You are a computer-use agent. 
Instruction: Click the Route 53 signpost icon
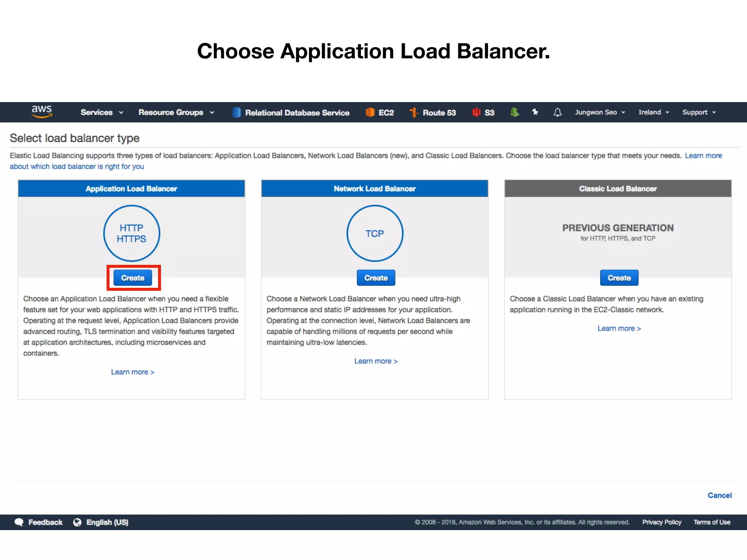[414, 112]
